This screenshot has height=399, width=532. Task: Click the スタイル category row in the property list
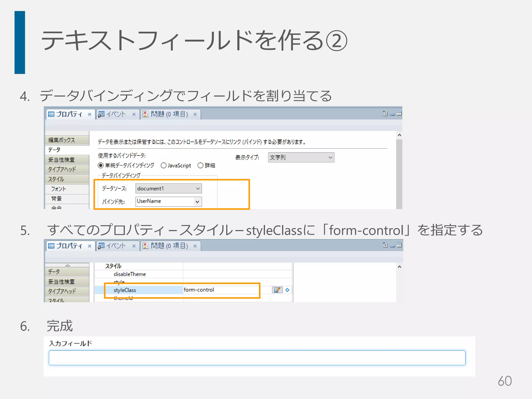coord(193,266)
